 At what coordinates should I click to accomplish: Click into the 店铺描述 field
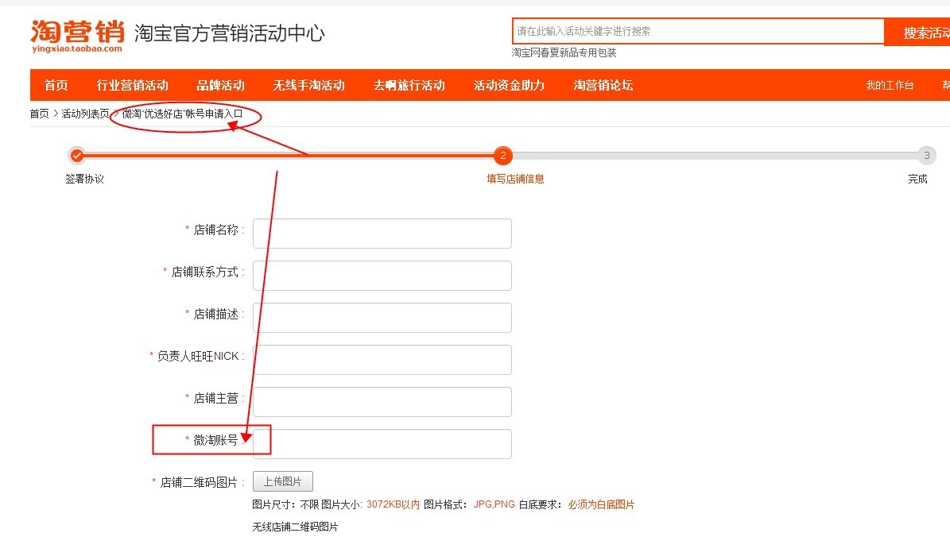coord(382,318)
